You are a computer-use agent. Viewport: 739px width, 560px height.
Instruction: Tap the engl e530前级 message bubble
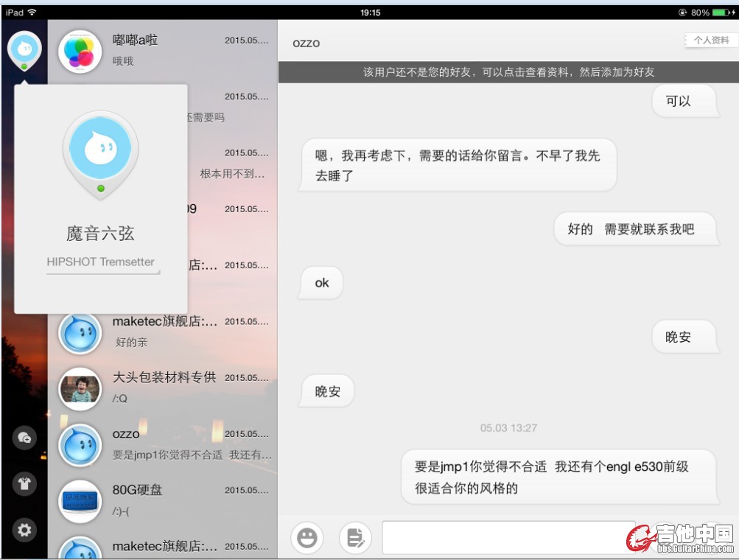(x=560, y=477)
